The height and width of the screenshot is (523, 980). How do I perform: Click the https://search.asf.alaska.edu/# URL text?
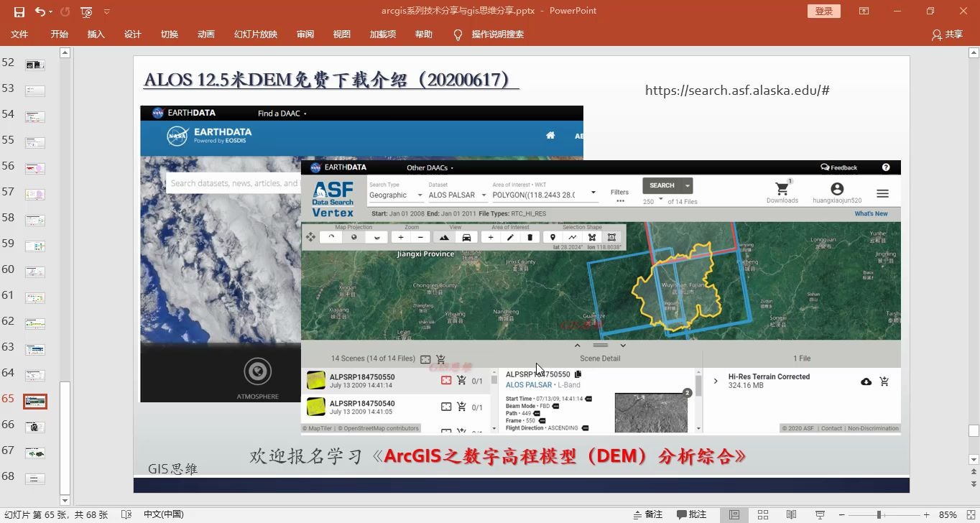pos(737,91)
